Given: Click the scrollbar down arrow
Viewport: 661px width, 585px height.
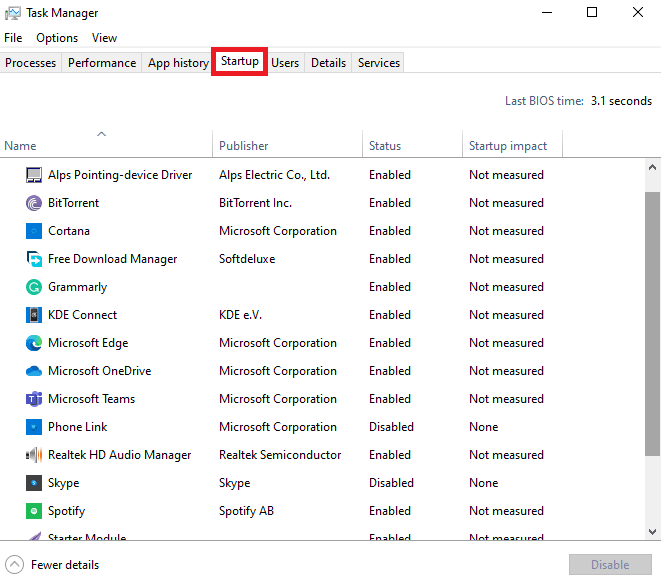Looking at the screenshot, I should click(652, 531).
